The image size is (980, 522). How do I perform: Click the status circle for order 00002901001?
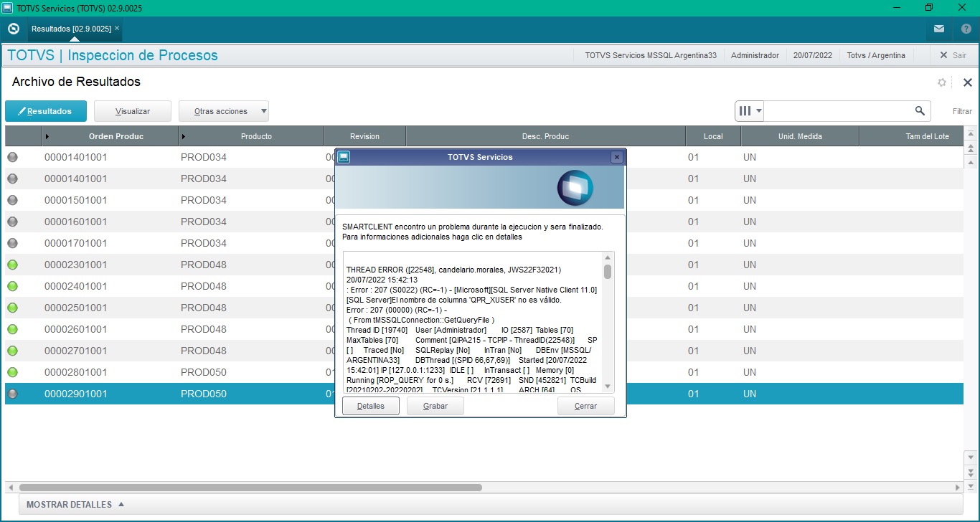12,394
